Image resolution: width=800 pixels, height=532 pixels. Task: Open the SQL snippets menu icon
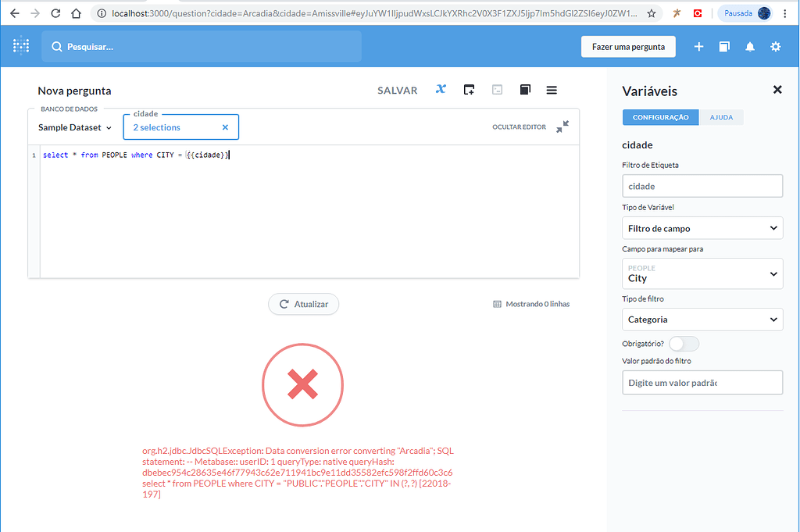pos(552,90)
